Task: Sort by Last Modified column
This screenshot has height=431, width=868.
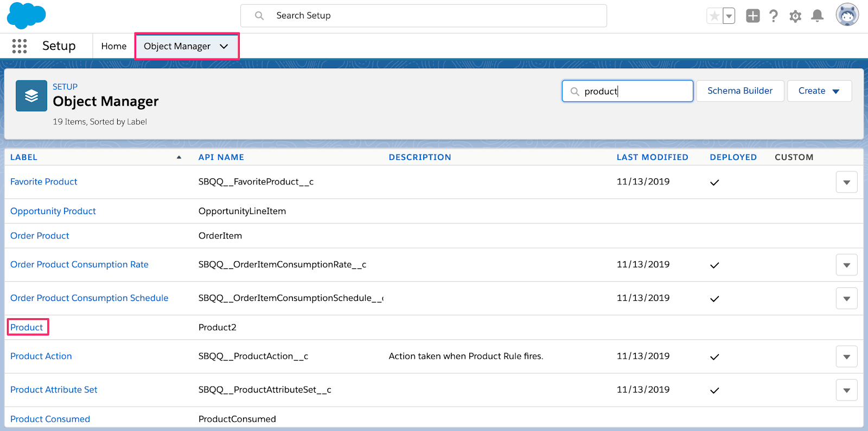Action: (x=653, y=157)
